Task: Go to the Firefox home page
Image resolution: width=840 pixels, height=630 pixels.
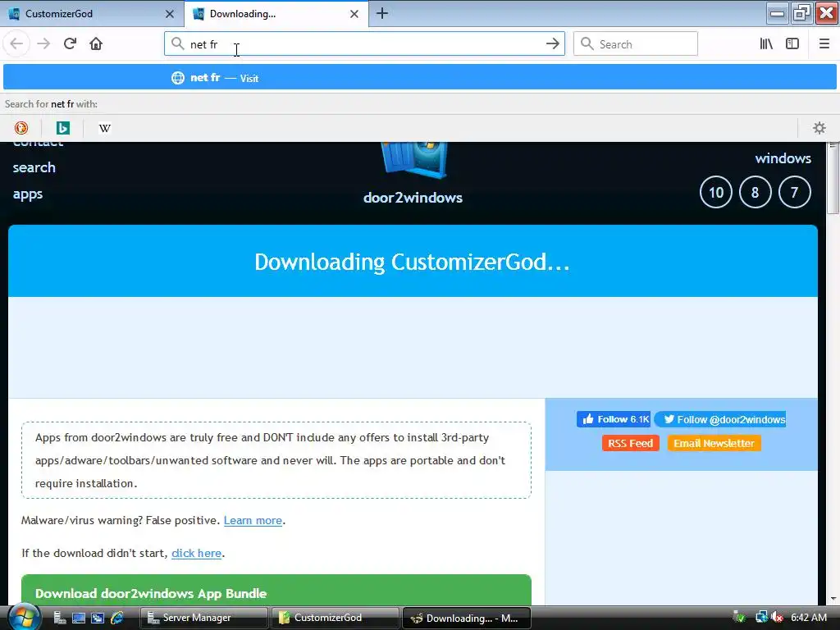Action: [x=96, y=43]
